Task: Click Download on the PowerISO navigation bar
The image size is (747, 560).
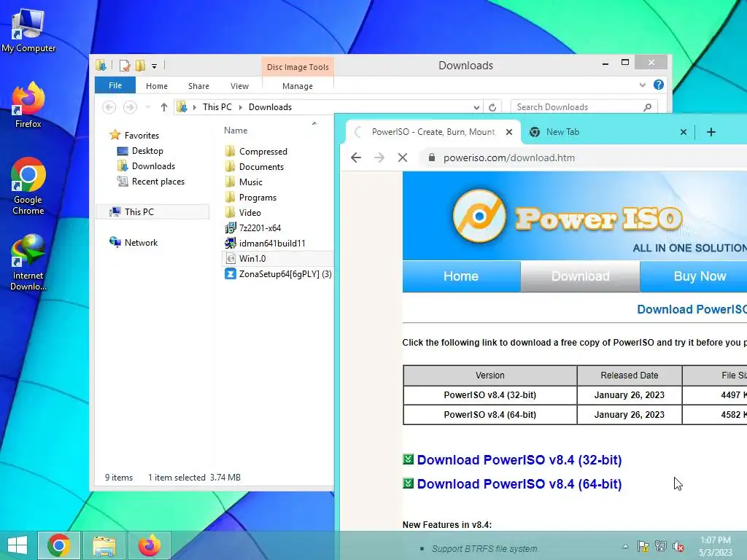Action: [580, 276]
